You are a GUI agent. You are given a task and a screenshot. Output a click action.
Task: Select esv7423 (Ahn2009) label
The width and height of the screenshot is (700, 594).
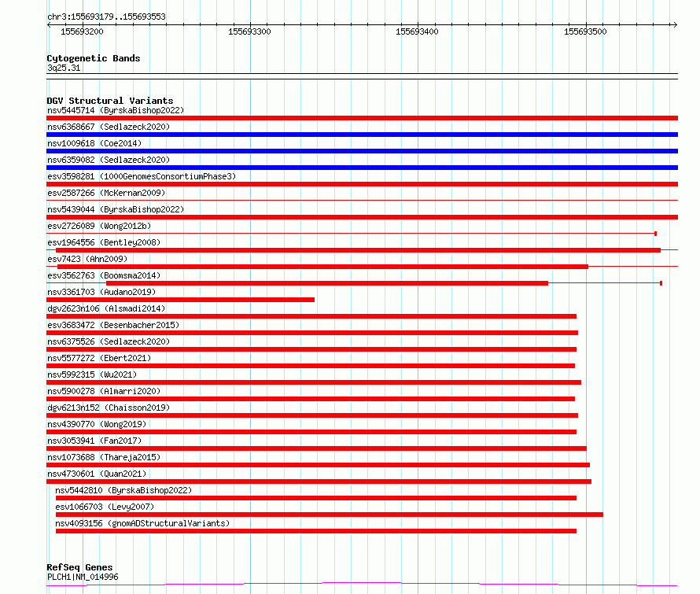pyautogui.click(x=87, y=259)
